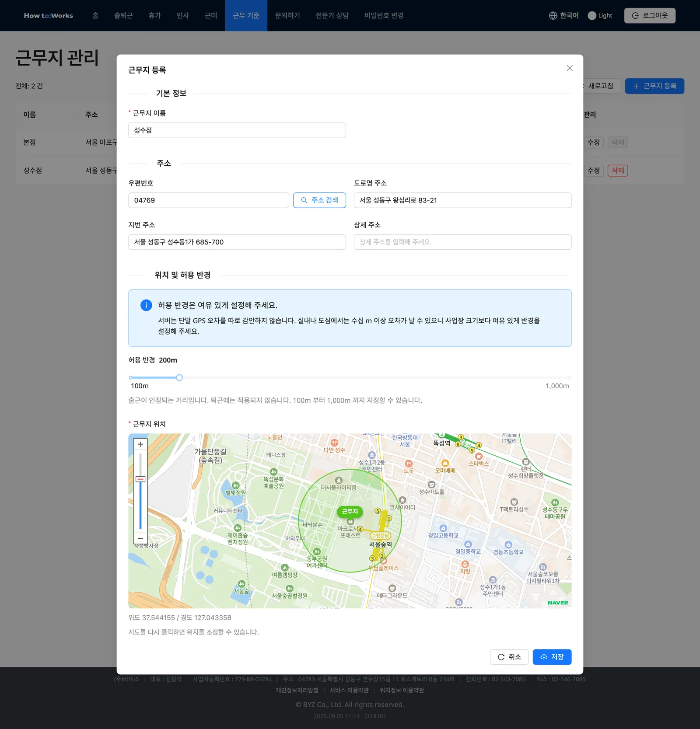Open 비밀번호 변경 menu item
The width and height of the screenshot is (700, 729).
384,16
